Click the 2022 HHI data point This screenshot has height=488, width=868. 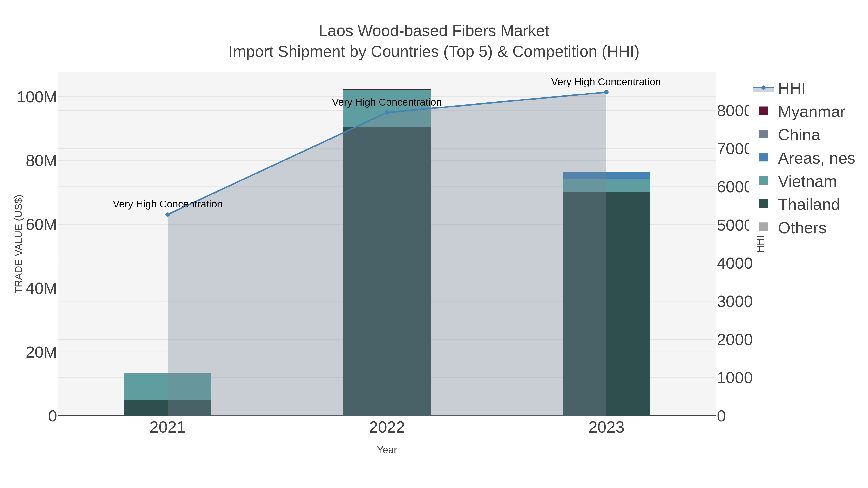(x=387, y=113)
